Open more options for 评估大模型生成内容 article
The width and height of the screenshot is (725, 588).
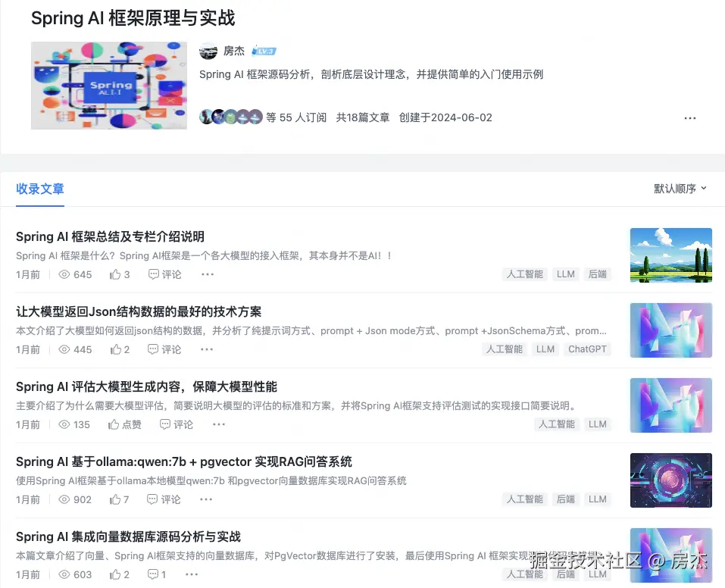pyautogui.click(x=219, y=424)
